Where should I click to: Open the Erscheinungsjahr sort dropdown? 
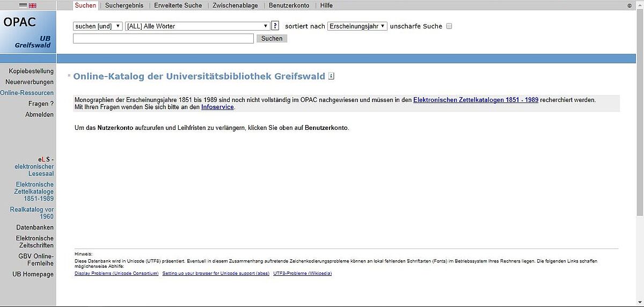coord(357,26)
